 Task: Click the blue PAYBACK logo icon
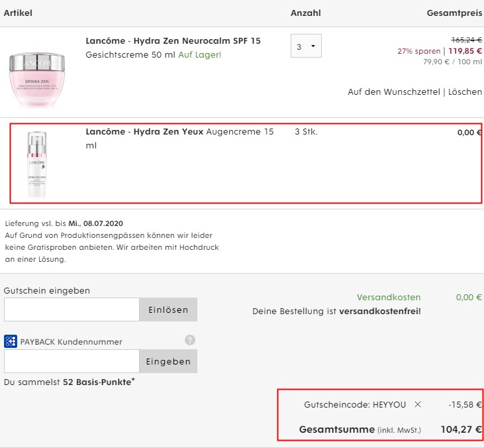pyautogui.click(x=11, y=341)
